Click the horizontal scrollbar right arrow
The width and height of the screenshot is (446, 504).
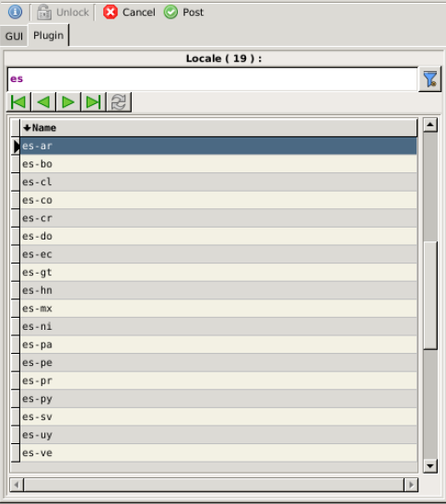[411, 485]
